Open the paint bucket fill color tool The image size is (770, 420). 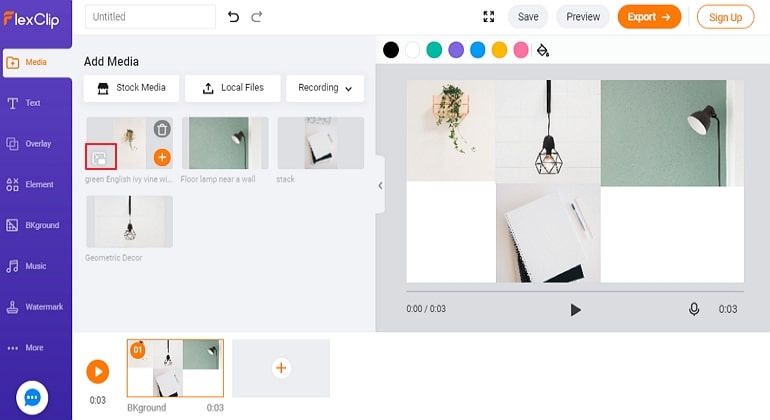pyautogui.click(x=543, y=50)
